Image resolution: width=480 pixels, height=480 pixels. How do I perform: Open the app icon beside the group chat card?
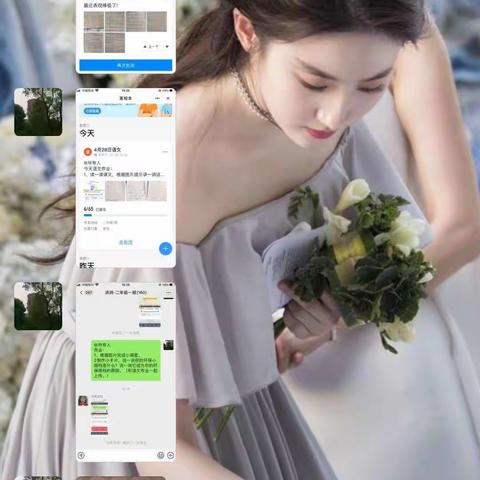coord(38,306)
